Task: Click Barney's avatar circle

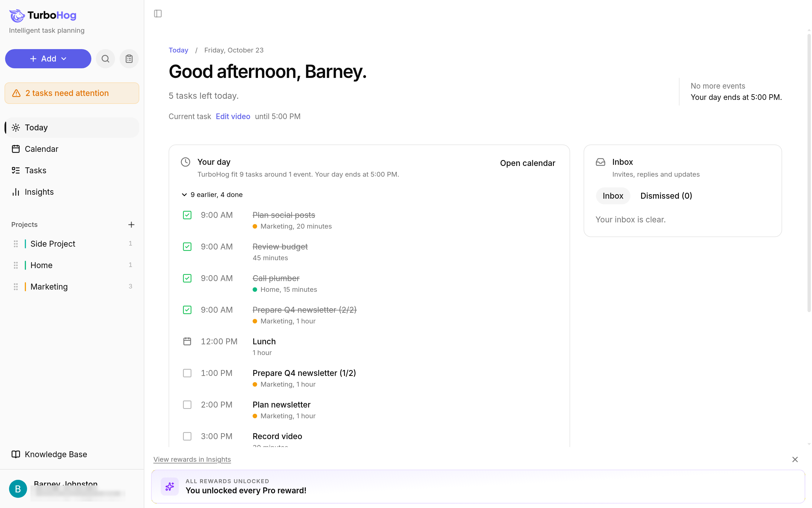Action: (x=18, y=489)
